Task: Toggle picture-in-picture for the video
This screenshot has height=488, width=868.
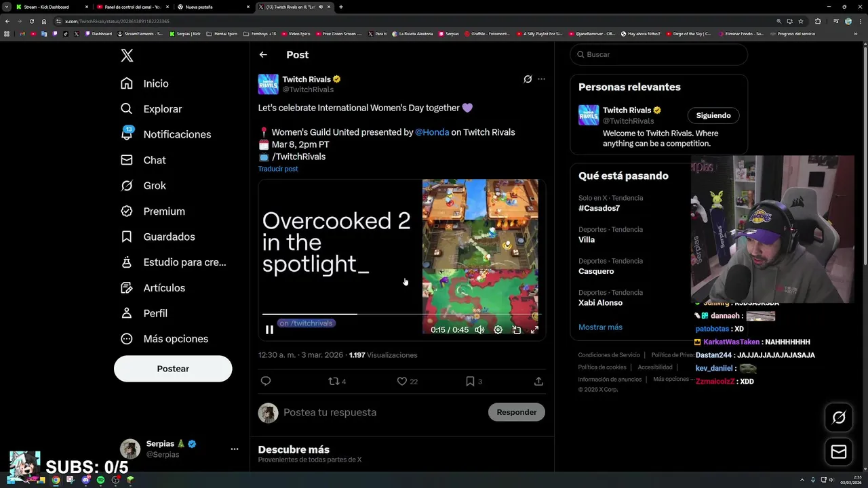Action: [517, 330]
